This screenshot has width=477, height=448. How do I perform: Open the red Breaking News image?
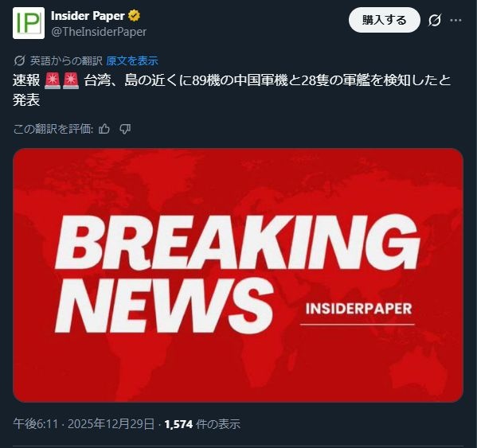[238, 275]
